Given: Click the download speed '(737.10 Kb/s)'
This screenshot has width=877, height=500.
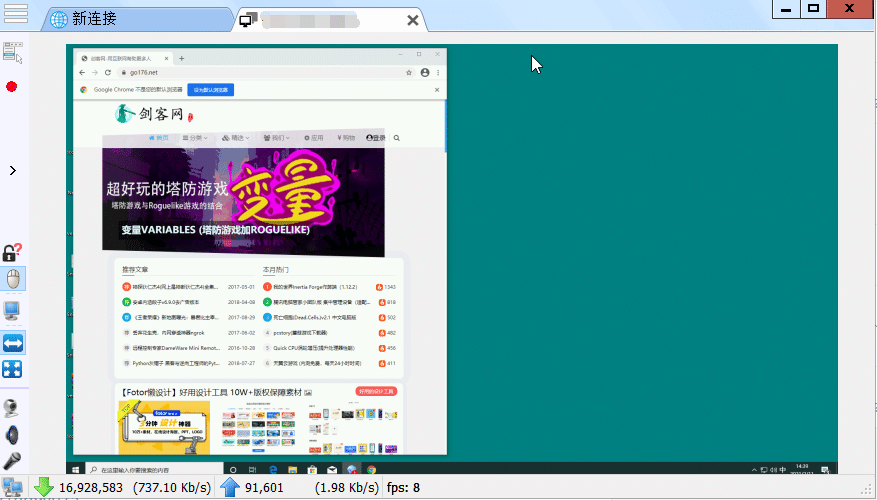Looking at the screenshot, I should pos(172,488).
